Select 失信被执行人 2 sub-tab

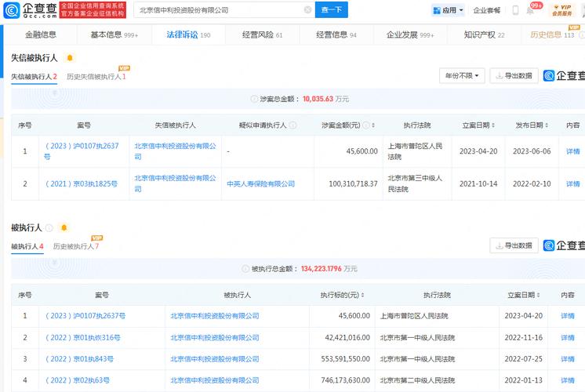34,77
